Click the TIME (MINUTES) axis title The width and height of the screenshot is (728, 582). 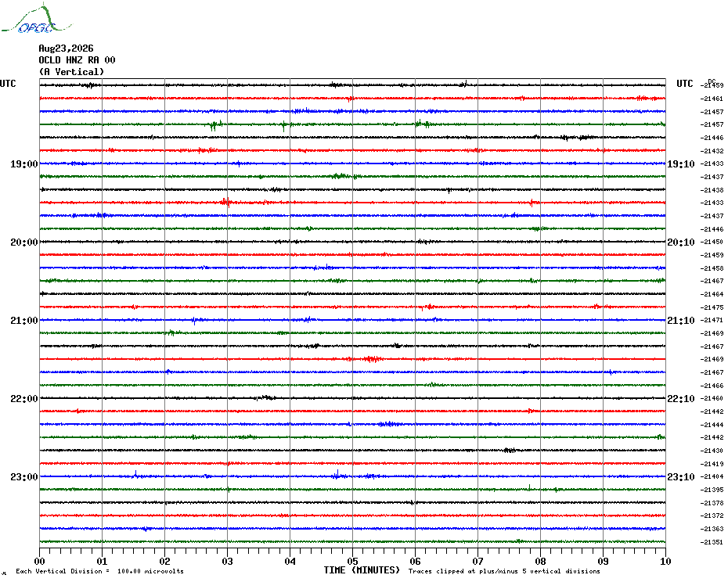362,570
